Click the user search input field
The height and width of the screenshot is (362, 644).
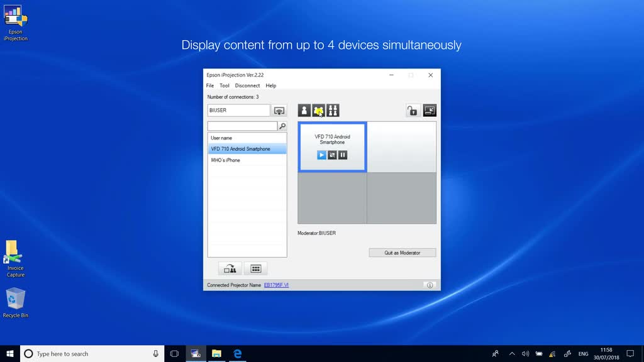242,126
